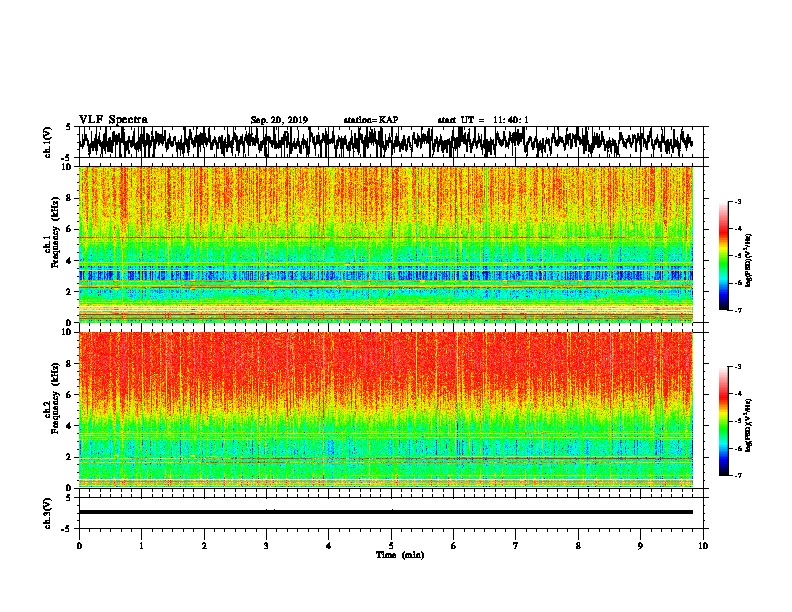
Task: Click the ch.2 colorbar log(PSD) unit label
Action: point(748,425)
